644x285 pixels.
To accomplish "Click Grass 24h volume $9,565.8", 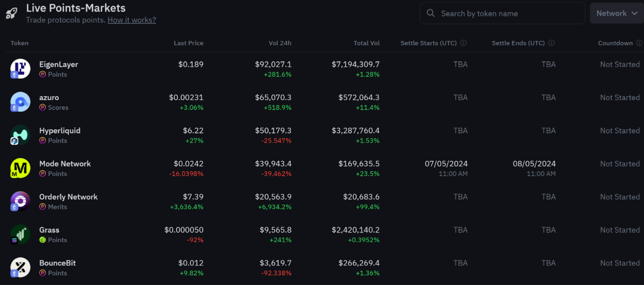I will [276, 230].
